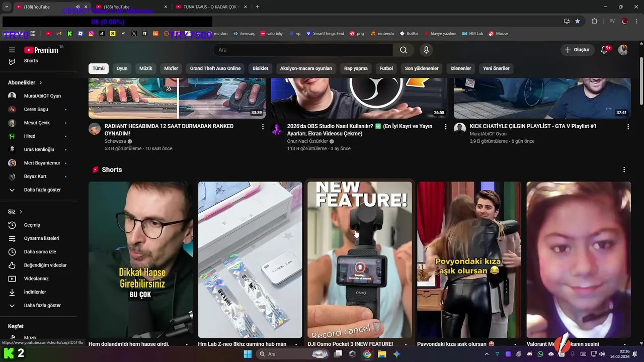Bookmark star icon in address bar
The width and height of the screenshot is (644, 362).
(x=578, y=21)
